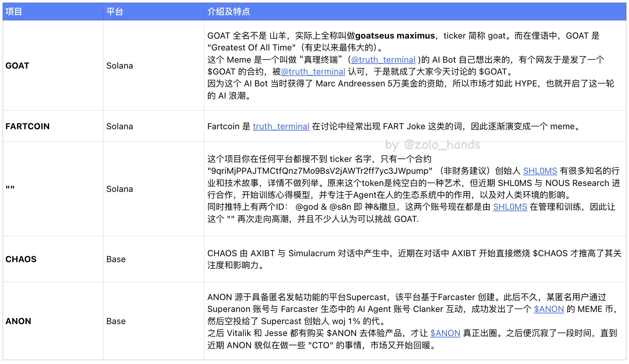629x364 pixels.
Task: Click the Base platform cell in ANON row
Action: (x=116, y=321)
